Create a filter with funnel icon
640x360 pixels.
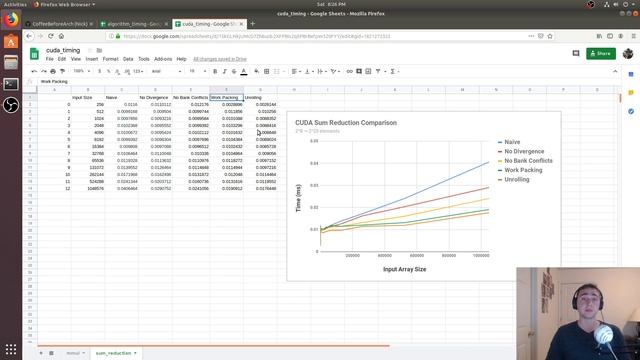[378, 71]
